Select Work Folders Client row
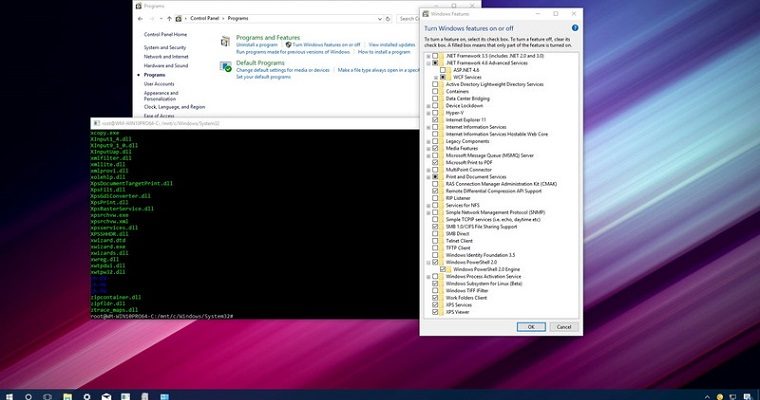The width and height of the screenshot is (760, 400). point(466,298)
